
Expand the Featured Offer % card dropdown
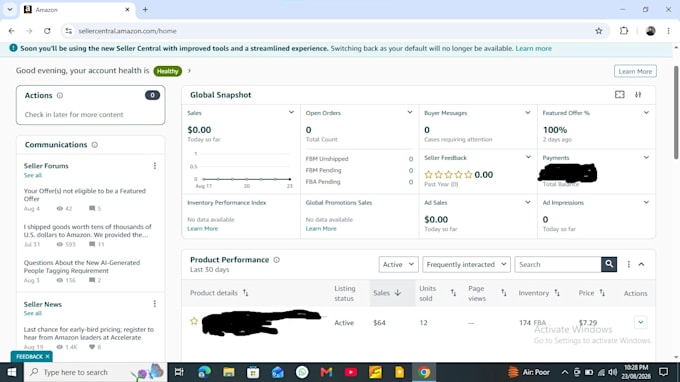click(646, 113)
